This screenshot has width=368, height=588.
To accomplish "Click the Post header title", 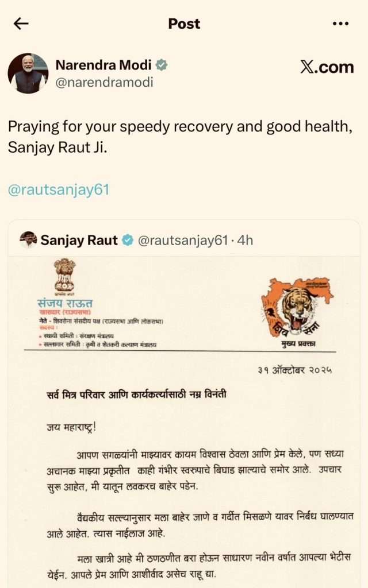I will click(184, 24).
